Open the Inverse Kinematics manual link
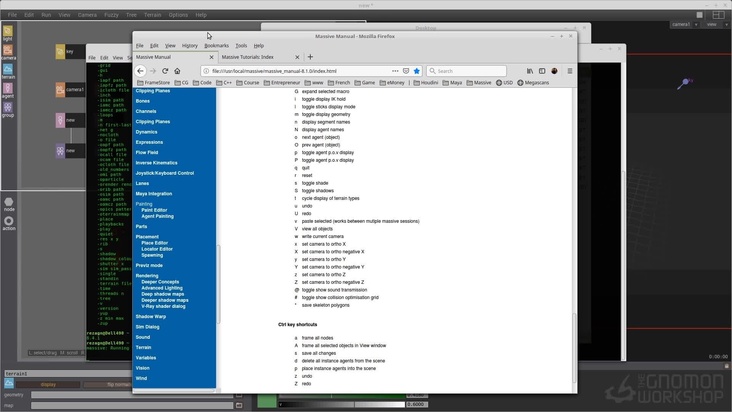Screen dimensions: 732x412 [156, 162]
